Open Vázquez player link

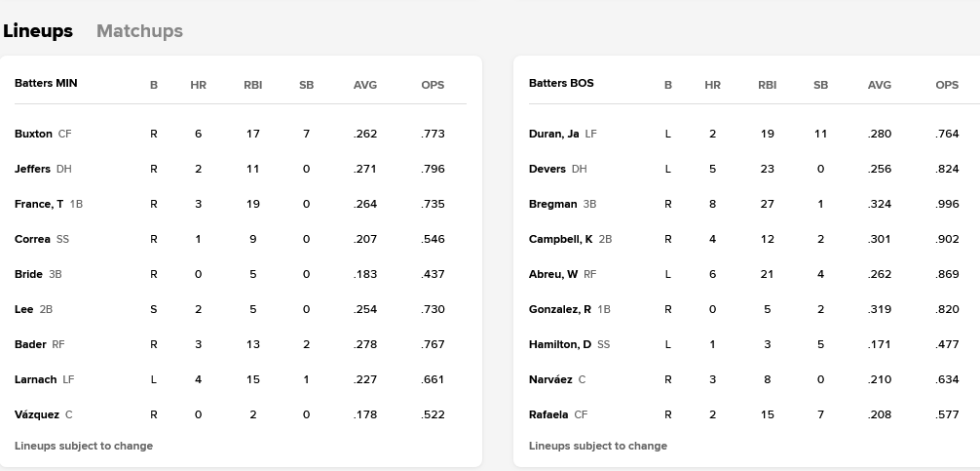point(37,414)
